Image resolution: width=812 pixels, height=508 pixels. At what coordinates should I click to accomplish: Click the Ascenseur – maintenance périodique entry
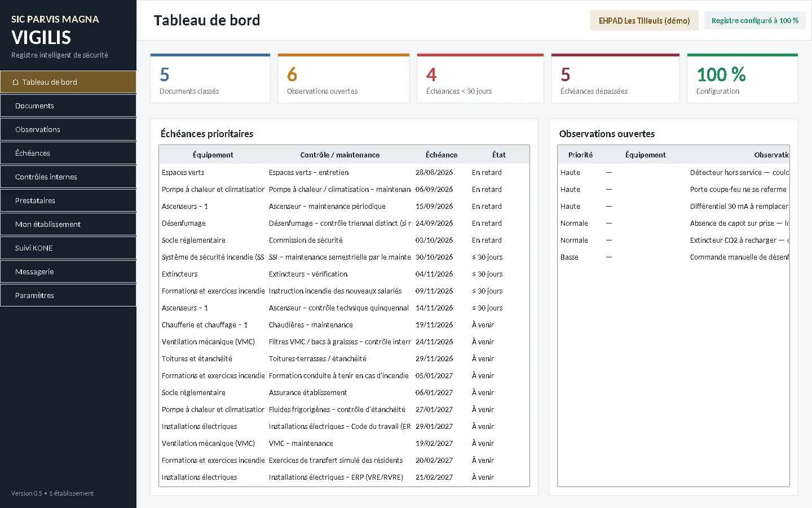point(327,206)
